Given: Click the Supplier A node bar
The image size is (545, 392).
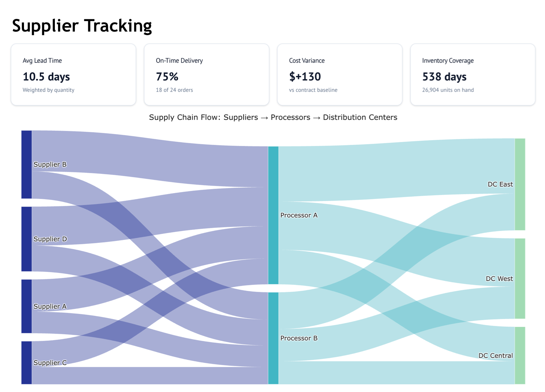Looking at the screenshot, I should click(27, 306).
